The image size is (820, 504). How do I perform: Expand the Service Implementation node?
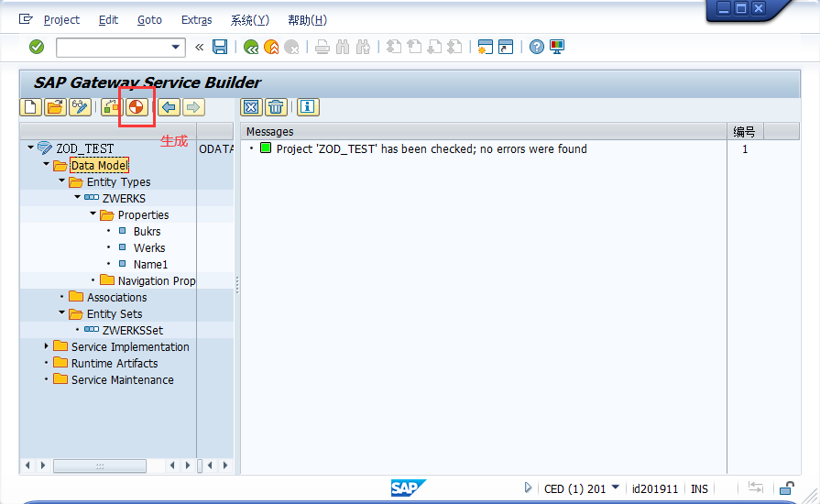(47, 346)
